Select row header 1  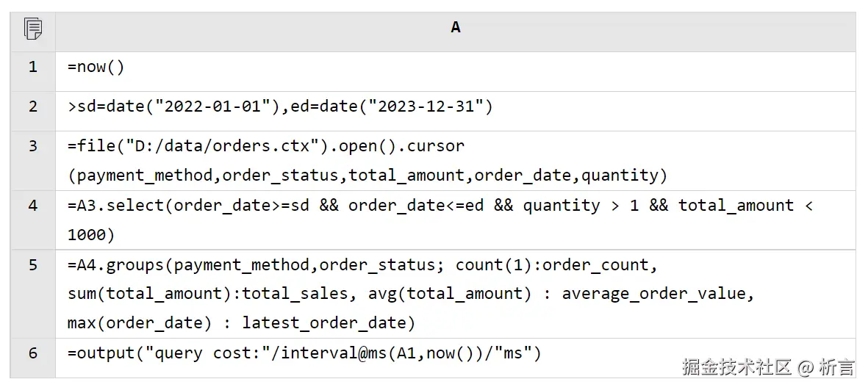pyautogui.click(x=33, y=67)
